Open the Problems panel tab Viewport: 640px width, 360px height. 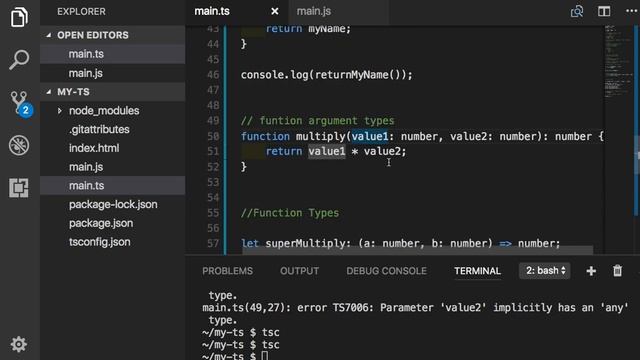click(227, 271)
